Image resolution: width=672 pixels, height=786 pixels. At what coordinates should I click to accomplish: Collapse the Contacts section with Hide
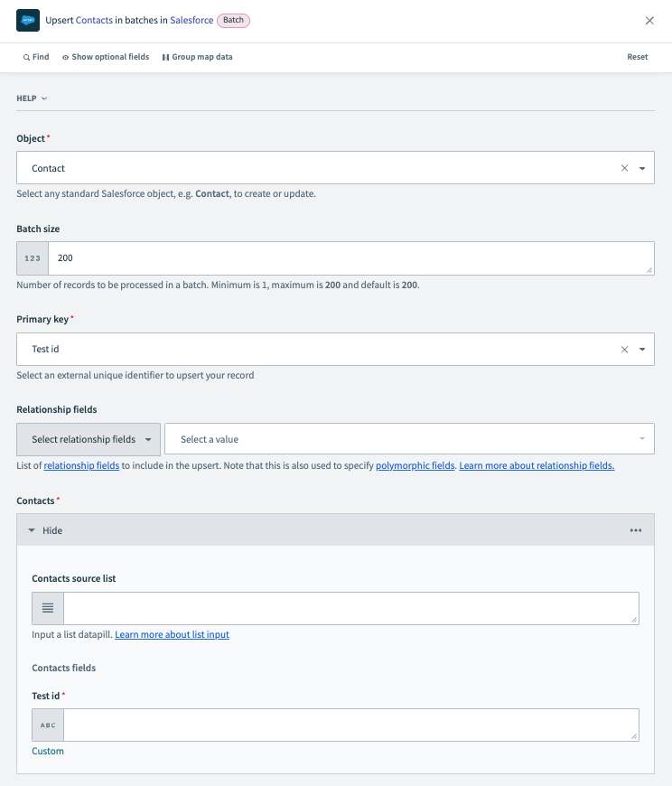[45, 530]
